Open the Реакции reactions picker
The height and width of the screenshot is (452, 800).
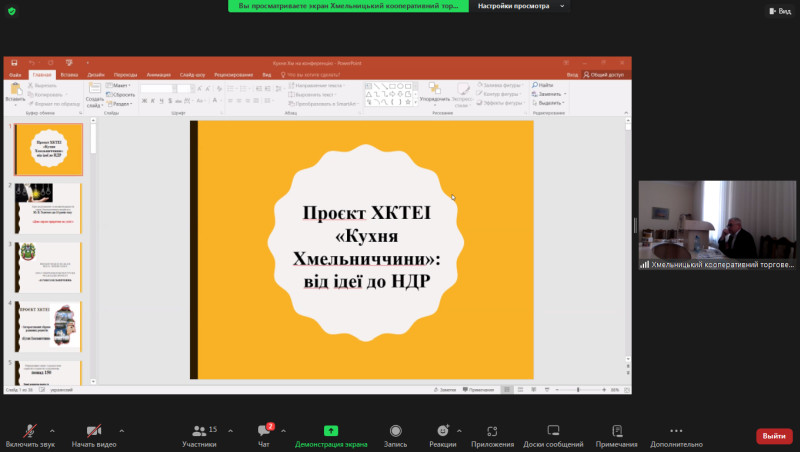(x=442, y=431)
